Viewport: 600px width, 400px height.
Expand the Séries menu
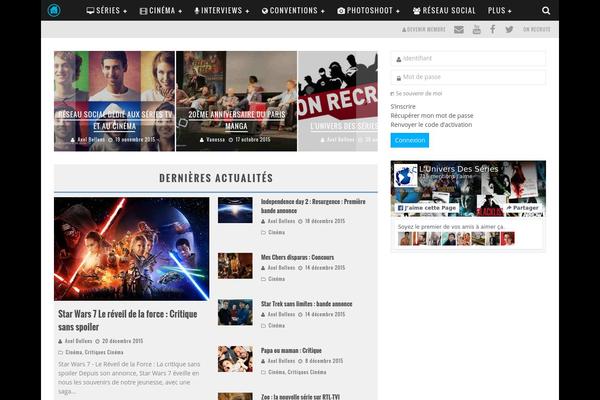point(107,11)
